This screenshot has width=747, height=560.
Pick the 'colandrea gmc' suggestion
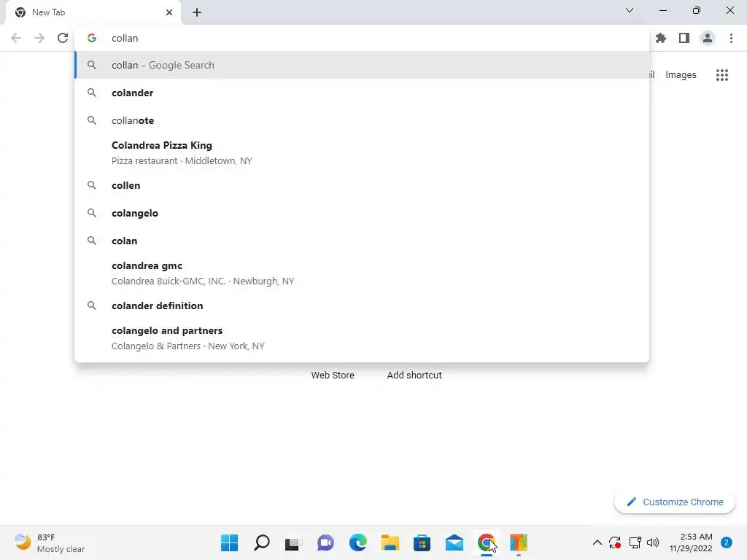click(362, 273)
